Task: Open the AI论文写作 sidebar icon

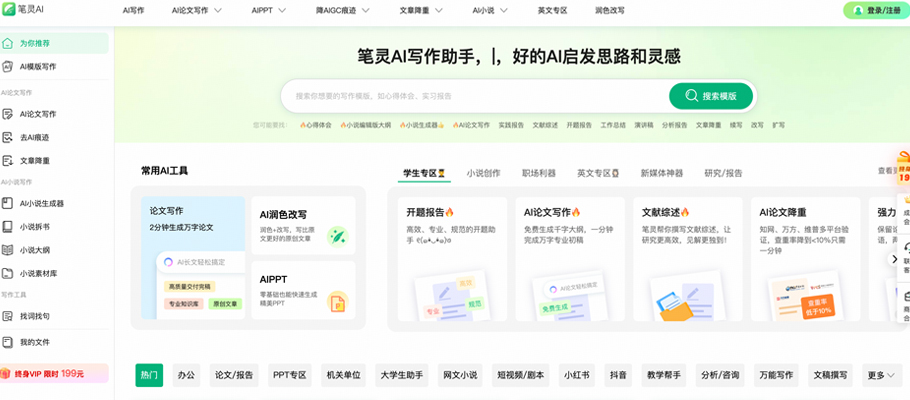Action: pos(8,114)
